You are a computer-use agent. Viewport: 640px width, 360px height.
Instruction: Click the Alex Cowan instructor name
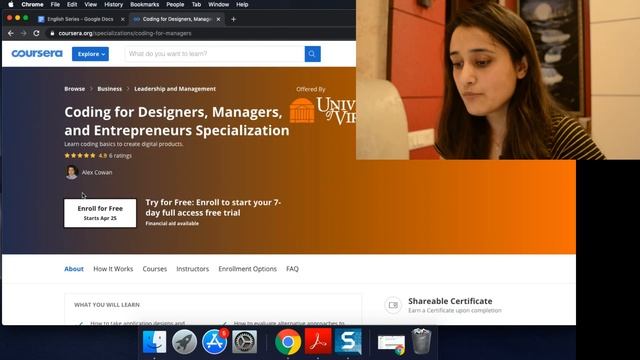[97, 172]
